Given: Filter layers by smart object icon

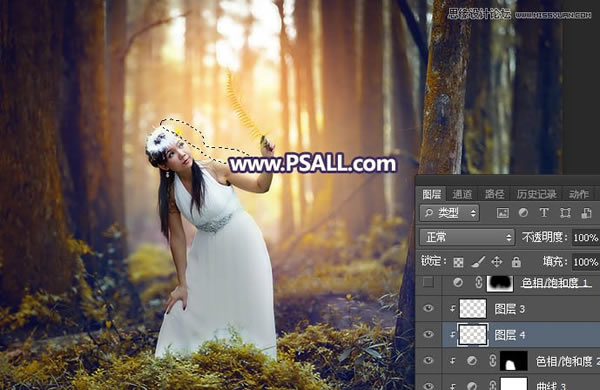Looking at the screenshot, I should [x=586, y=213].
